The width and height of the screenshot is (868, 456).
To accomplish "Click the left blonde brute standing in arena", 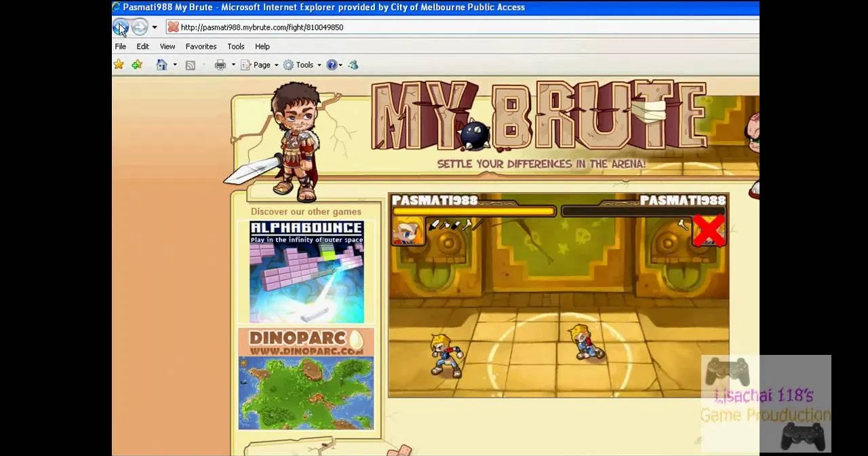I will point(446,355).
